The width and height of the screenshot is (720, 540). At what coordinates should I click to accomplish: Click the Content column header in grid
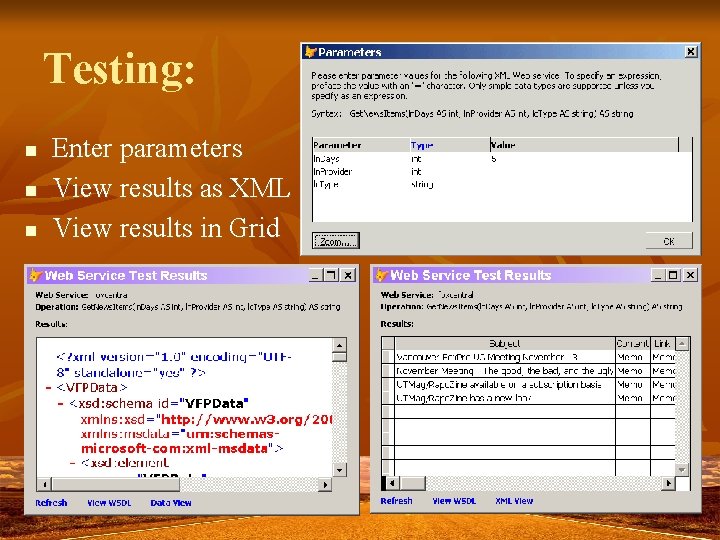[633, 343]
